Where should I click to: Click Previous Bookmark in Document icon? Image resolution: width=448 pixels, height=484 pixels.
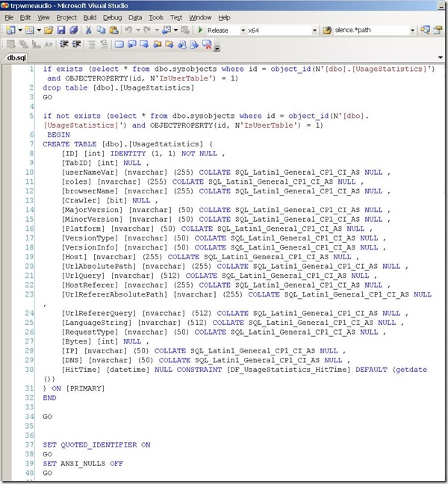(x=181, y=45)
